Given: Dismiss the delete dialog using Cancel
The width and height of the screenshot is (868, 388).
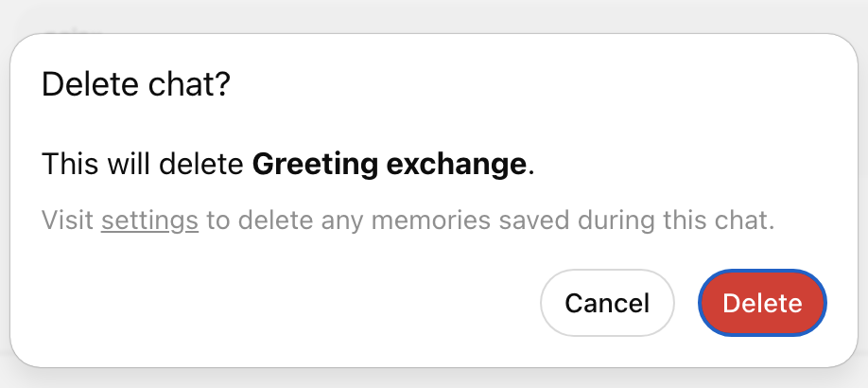Looking at the screenshot, I should click(x=607, y=303).
